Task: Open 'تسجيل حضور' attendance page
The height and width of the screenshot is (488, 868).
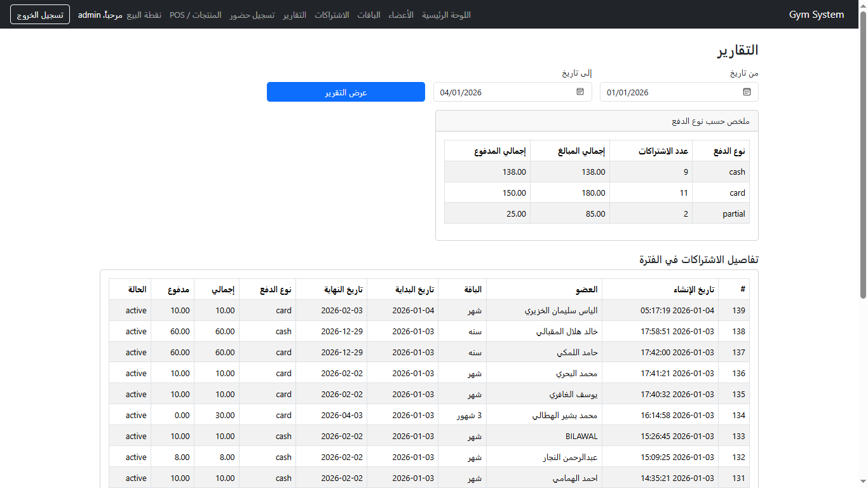Action: [x=252, y=15]
